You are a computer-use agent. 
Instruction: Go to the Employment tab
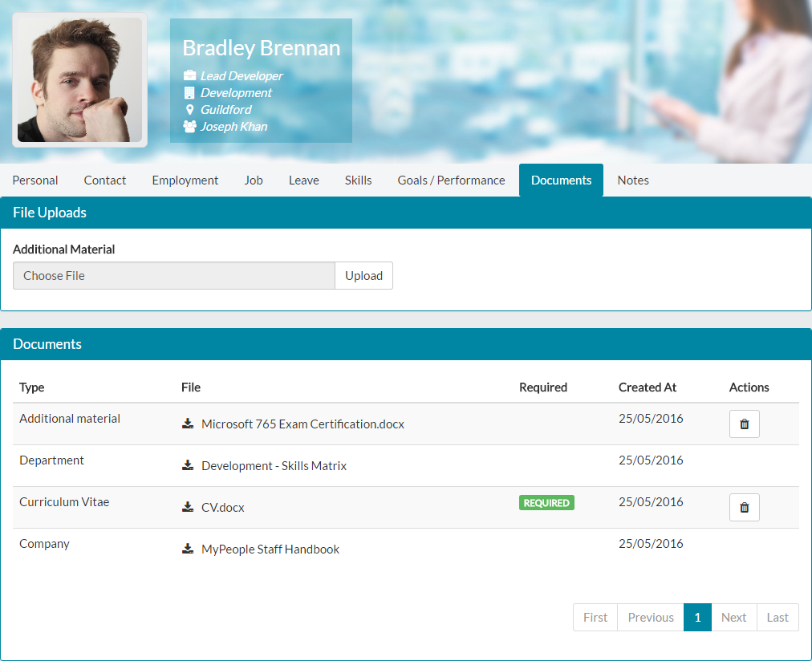185,180
